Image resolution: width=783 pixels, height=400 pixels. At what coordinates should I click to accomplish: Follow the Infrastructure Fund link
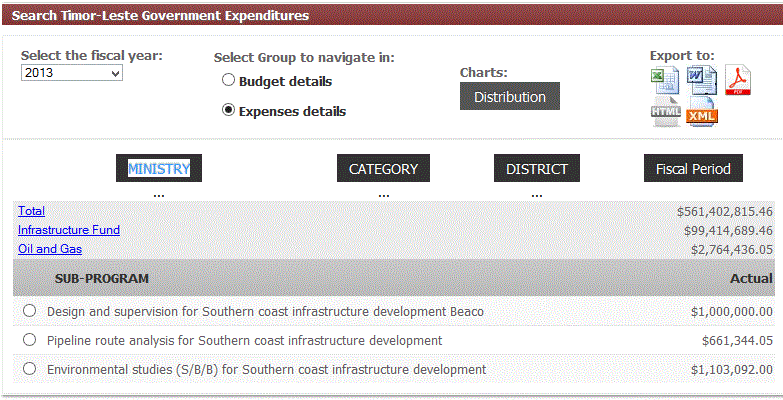pyautogui.click(x=69, y=230)
